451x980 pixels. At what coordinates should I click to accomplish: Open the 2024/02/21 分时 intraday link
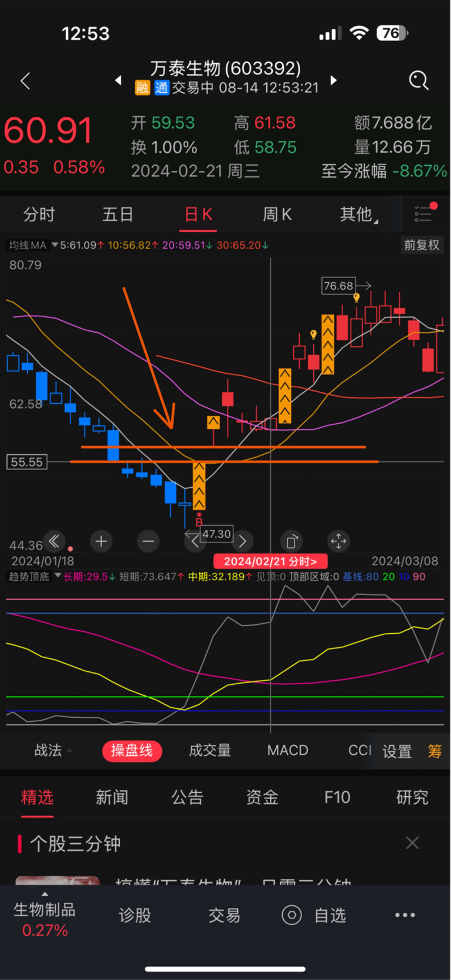[270, 562]
